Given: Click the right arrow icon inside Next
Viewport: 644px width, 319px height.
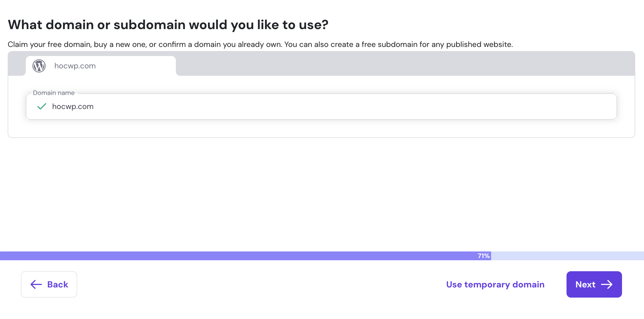Looking at the screenshot, I should click(x=607, y=284).
